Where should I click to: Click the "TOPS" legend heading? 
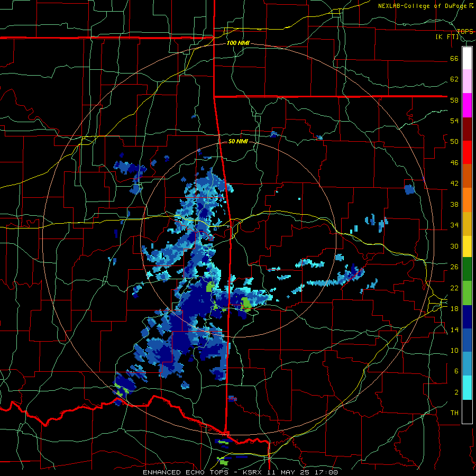coord(465,31)
